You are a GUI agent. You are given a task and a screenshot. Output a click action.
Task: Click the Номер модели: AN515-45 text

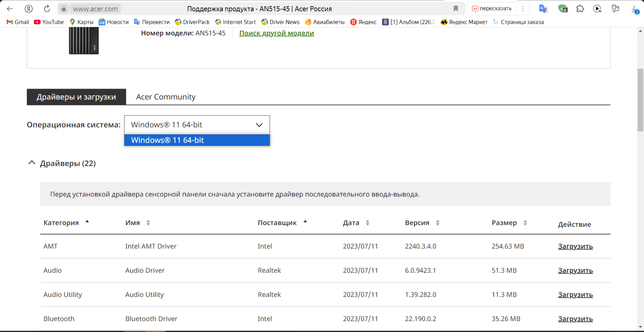coord(183,33)
